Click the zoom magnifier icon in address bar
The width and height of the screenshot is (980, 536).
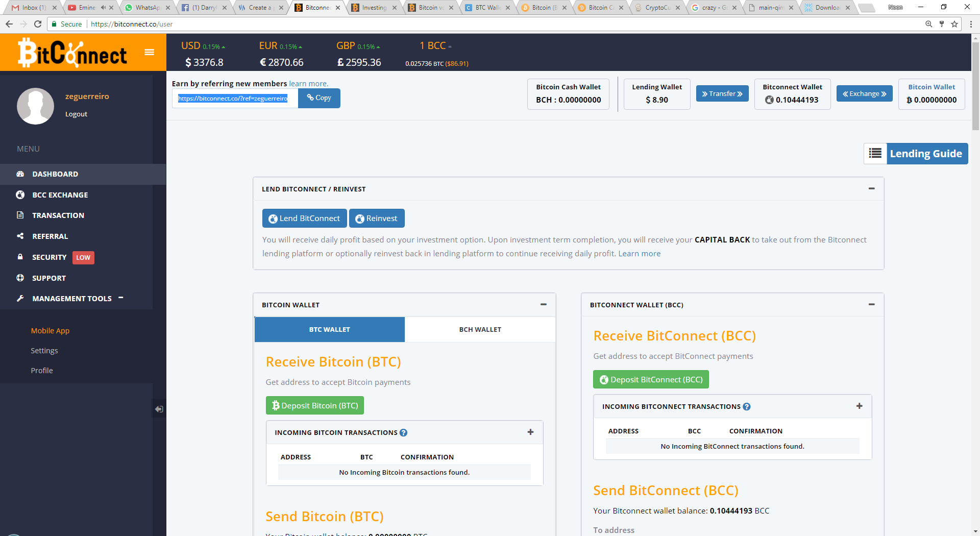[x=928, y=24]
